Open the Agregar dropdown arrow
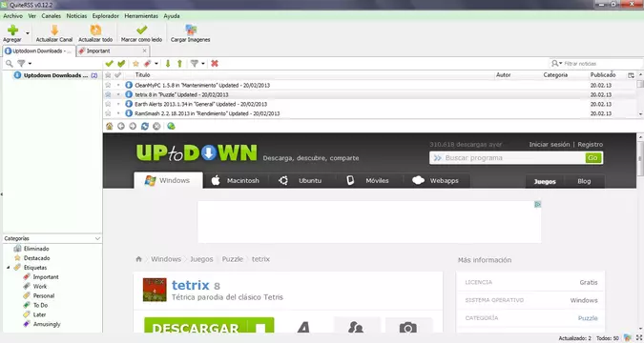This screenshot has height=343, width=644. click(28, 32)
